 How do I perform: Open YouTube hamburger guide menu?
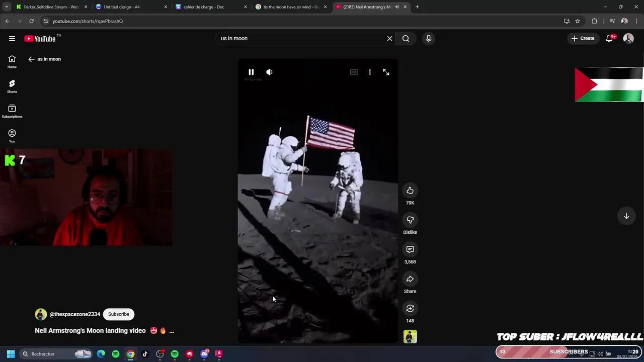[12, 39]
